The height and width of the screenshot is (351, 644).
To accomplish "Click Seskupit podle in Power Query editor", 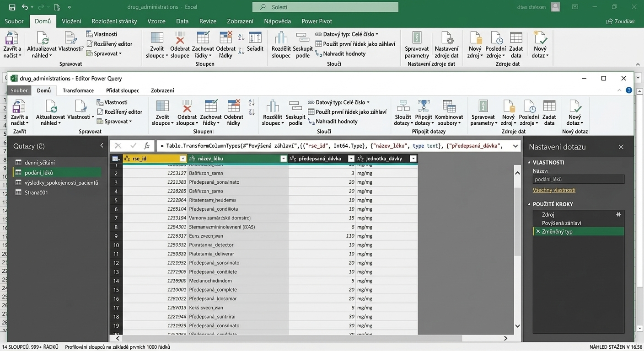I will coord(295,113).
